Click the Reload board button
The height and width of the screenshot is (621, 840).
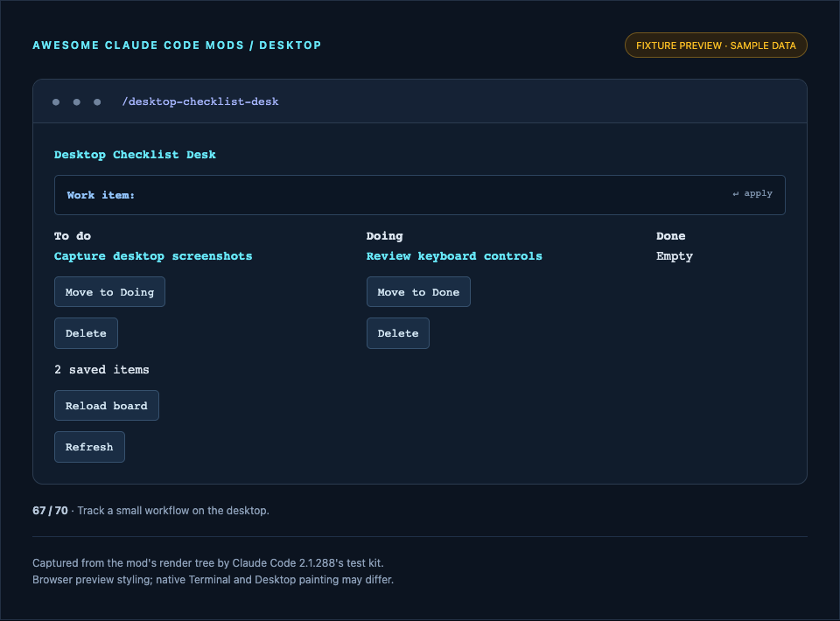click(106, 405)
